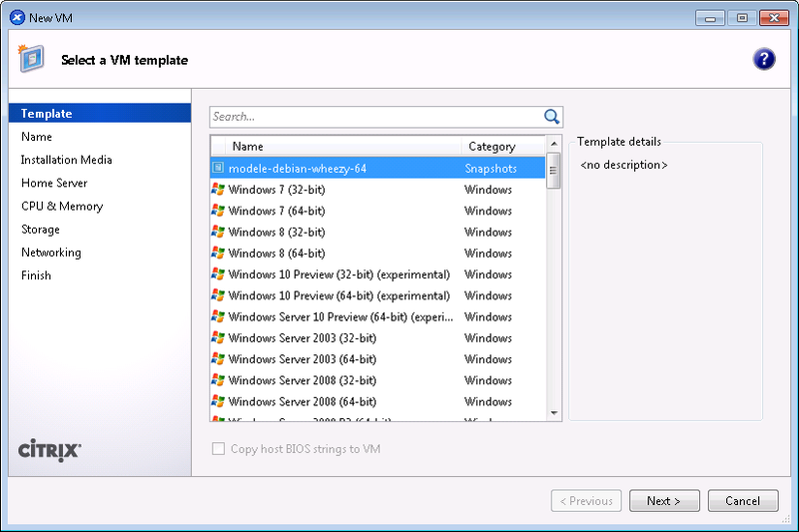Maximize the New VM window
The height and width of the screenshot is (532, 799).
point(742,18)
